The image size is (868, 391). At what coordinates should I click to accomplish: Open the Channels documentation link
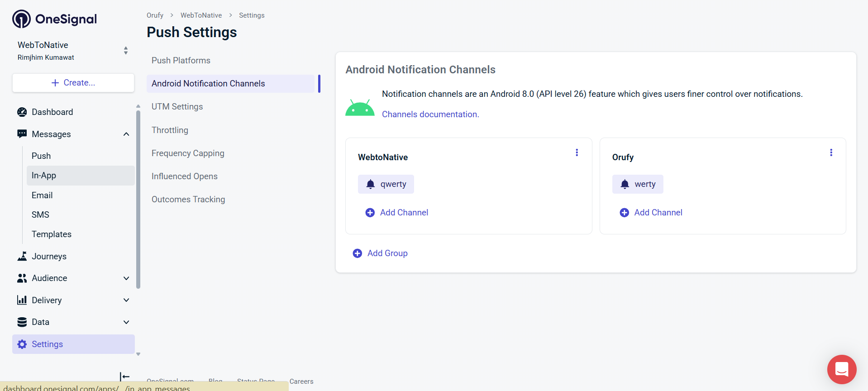click(x=430, y=114)
